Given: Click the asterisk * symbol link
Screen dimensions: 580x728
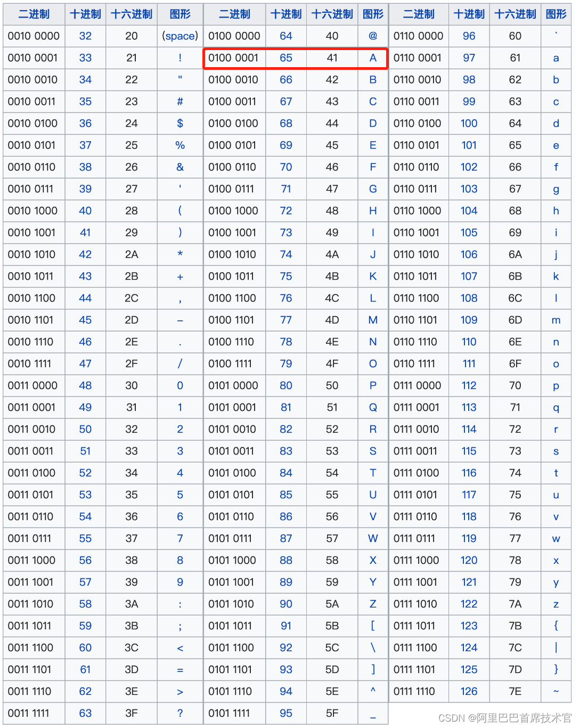Looking at the screenshot, I should (x=180, y=254).
